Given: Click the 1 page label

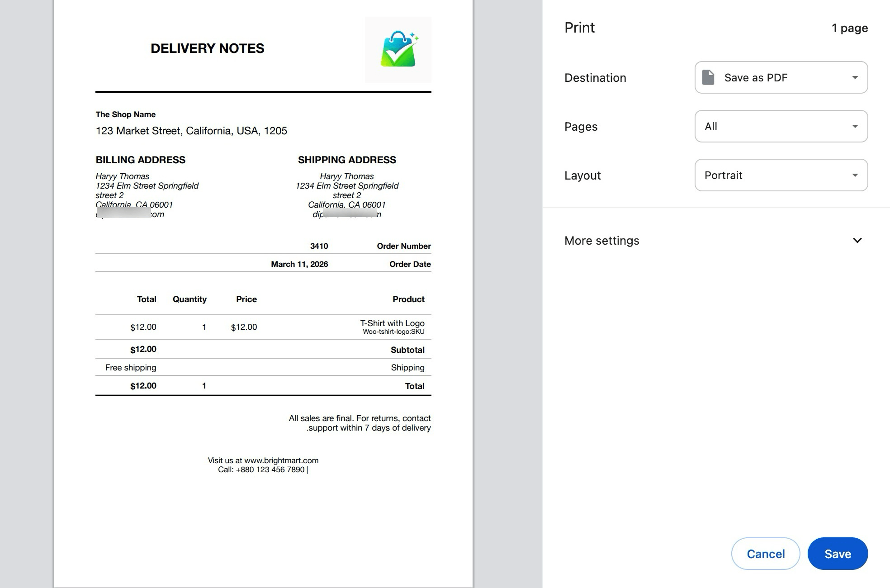Looking at the screenshot, I should point(849,28).
